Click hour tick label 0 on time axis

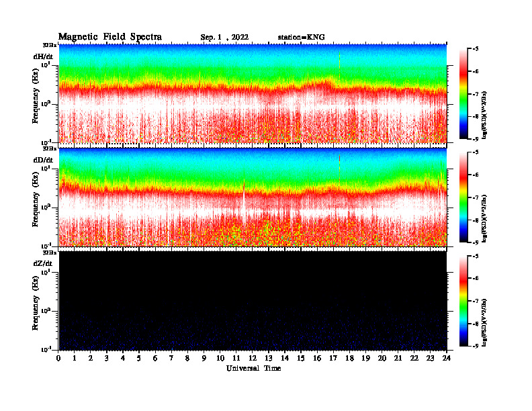tap(58, 358)
